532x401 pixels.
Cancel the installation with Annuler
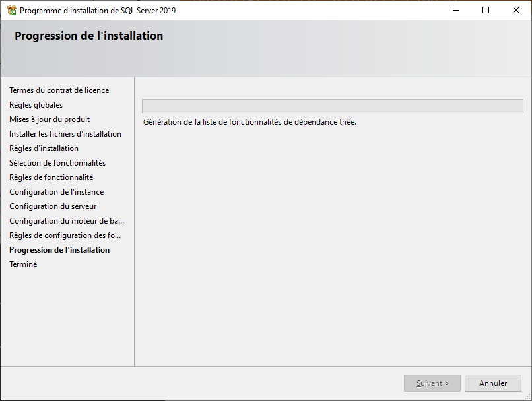(492, 383)
